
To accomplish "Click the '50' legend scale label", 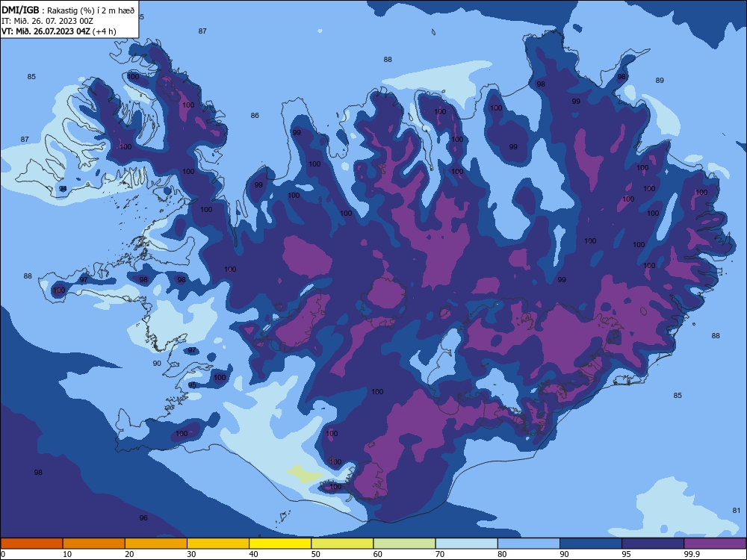I will (x=316, y=554).
